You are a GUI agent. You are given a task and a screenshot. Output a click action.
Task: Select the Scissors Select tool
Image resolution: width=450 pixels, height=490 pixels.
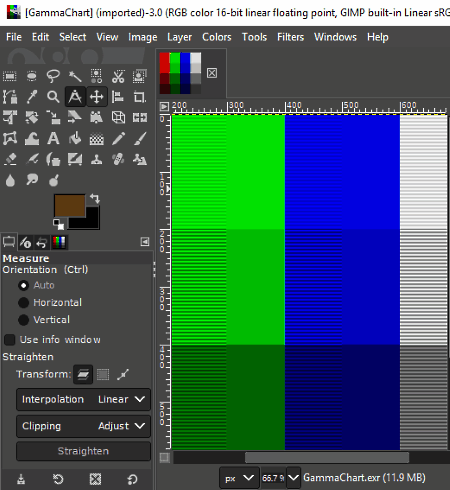pos(118,76)
